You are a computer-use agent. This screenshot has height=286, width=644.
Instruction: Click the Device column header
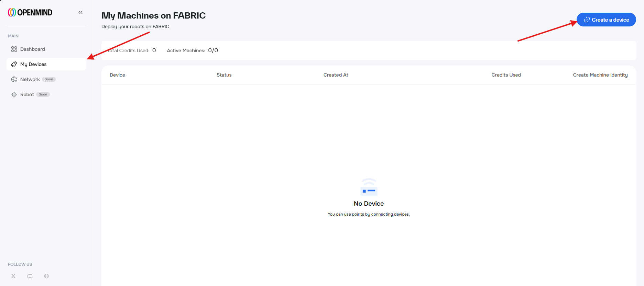pos(117,75)
